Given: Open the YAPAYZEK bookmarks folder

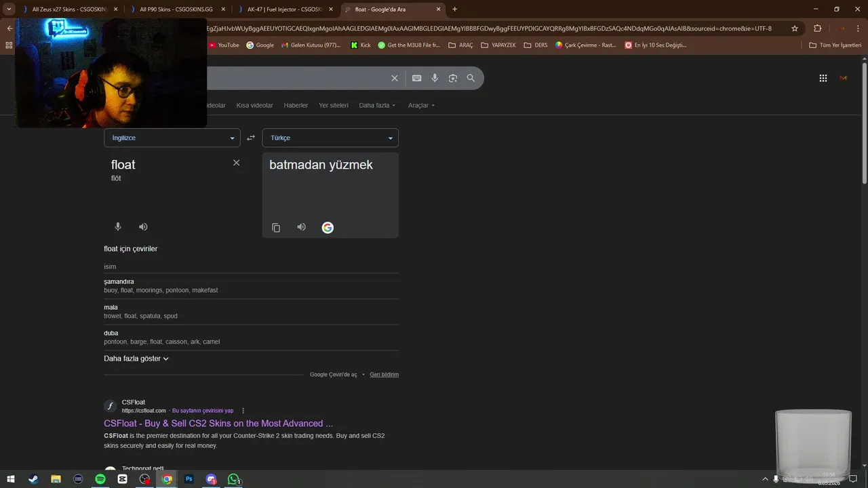Looking at the screenshot, I should (498, 45).
